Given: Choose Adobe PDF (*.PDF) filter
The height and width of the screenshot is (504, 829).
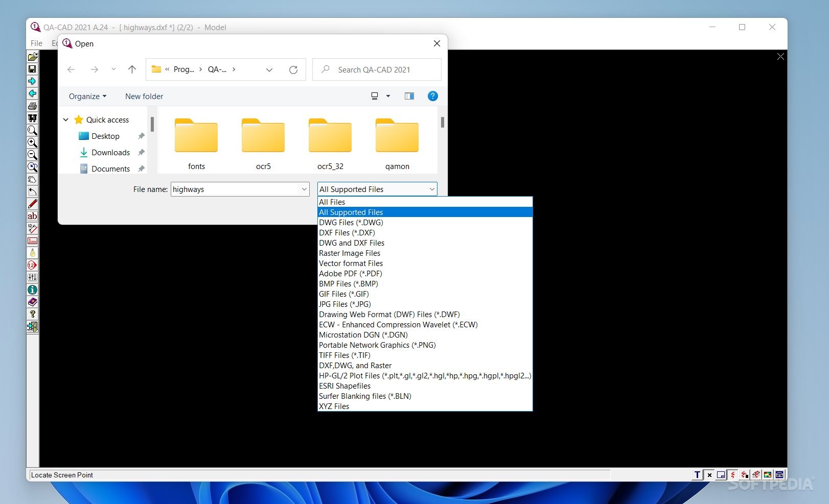Looking at the screenshot, I should pyautogui.click(x=425, y=274).
